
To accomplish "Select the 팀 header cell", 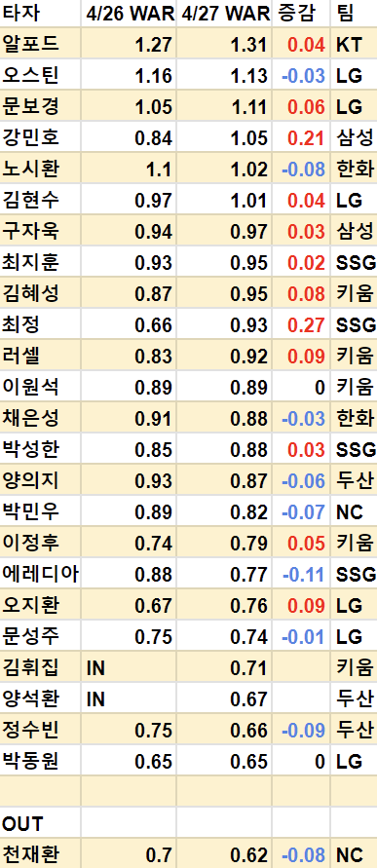I will (354, 14).
